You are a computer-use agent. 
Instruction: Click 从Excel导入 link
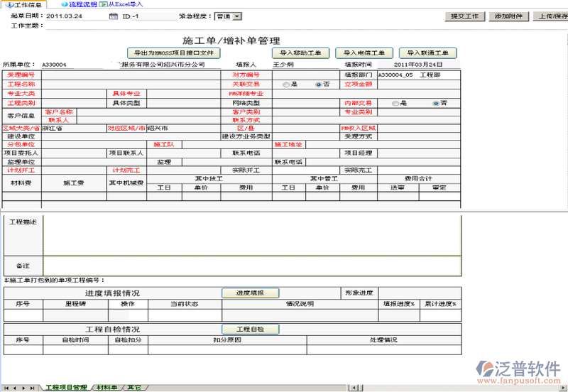click(x=126, y=4)
